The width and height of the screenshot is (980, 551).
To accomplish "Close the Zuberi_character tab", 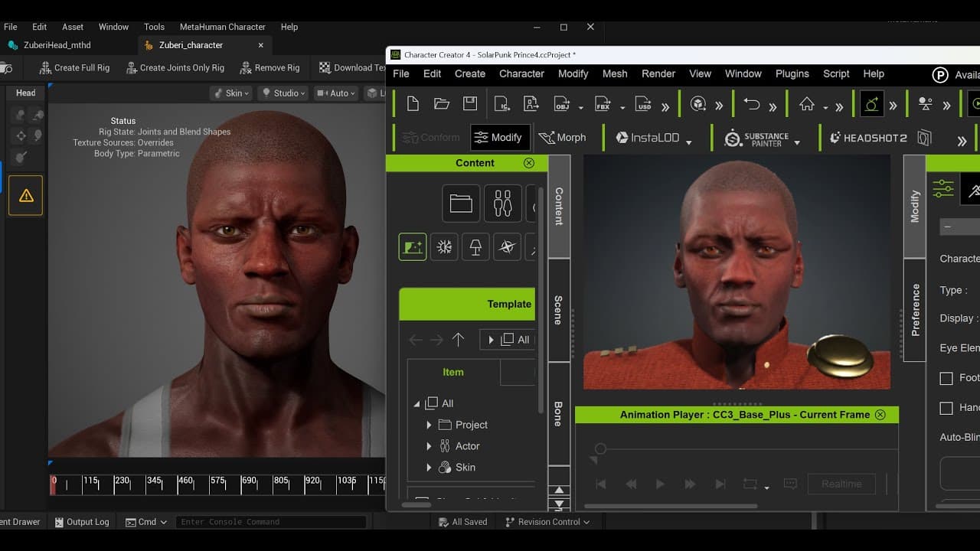I will click(x=260, y=45).
